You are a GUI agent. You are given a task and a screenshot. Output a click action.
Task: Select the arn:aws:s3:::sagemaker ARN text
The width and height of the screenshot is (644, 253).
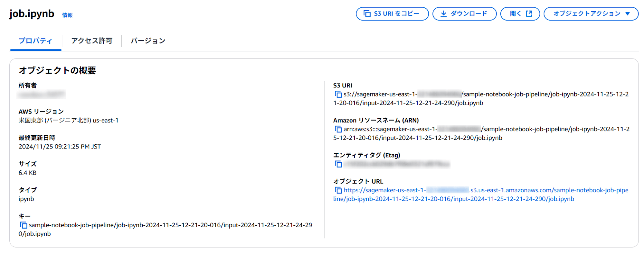point(481,133)
